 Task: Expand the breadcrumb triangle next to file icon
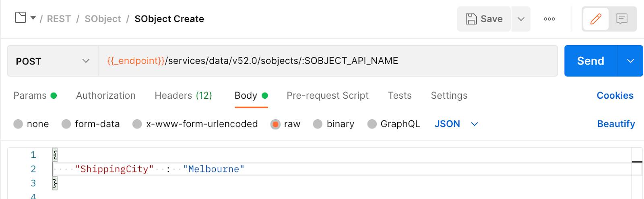(x=33, y=18)
